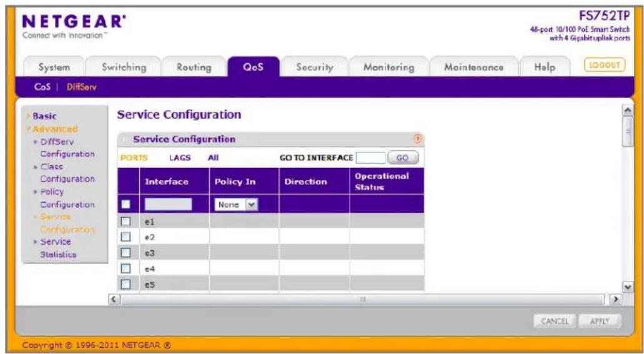Screen dimensions: 644x354
Task: Click the NETGEAR logo
Action: (x=74, y=22)
